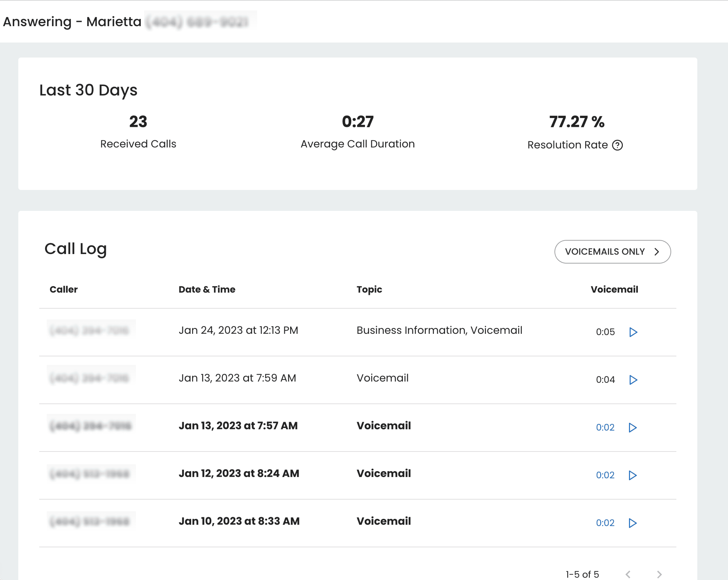Open the Voicemails Only view
Screen dimensions: 728x580
(612, 252)
